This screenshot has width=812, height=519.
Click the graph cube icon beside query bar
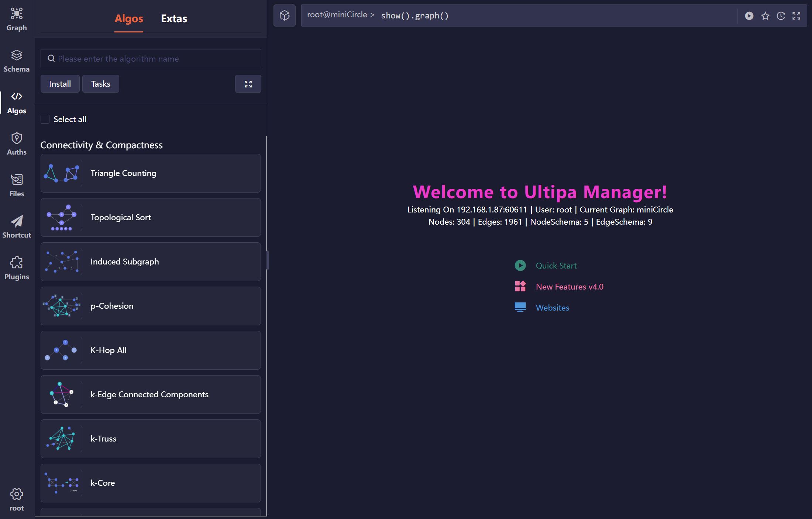285,15
